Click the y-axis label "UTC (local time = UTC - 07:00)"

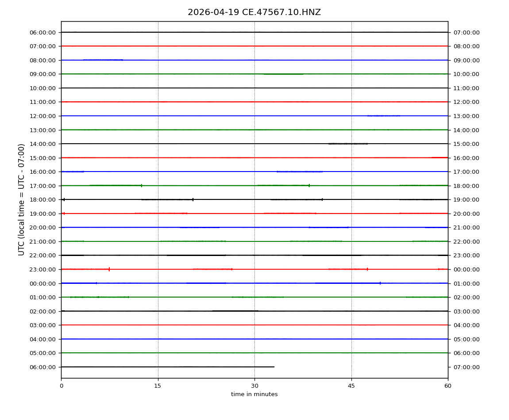(x=22, y=199)
